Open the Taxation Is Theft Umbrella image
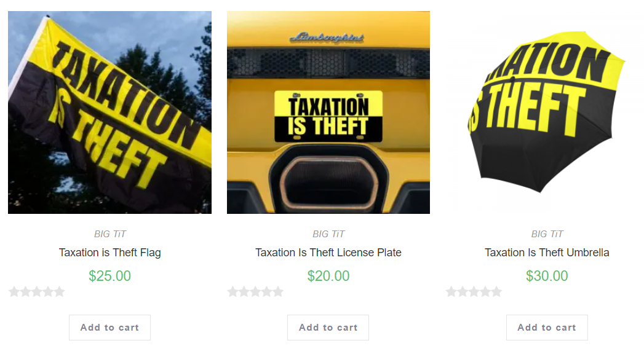The height and width of the screenshot is (346, 644). tap(547, 112)
